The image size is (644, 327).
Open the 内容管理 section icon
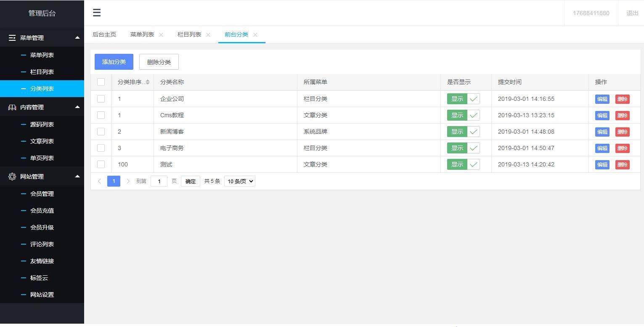12,107
